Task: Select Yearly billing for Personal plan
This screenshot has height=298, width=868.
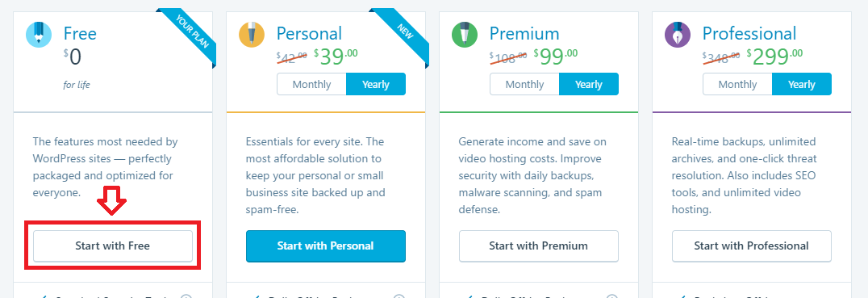Action: [376, 84]
